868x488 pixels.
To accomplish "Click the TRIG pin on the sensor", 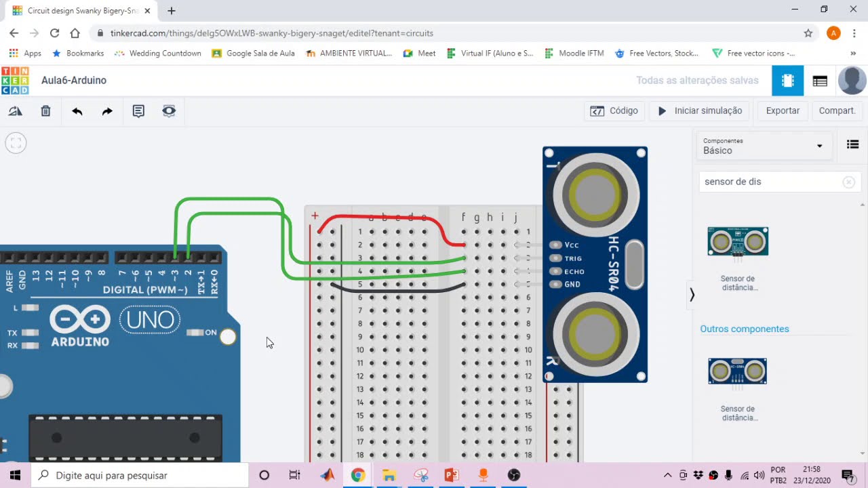I will (556, 258).
